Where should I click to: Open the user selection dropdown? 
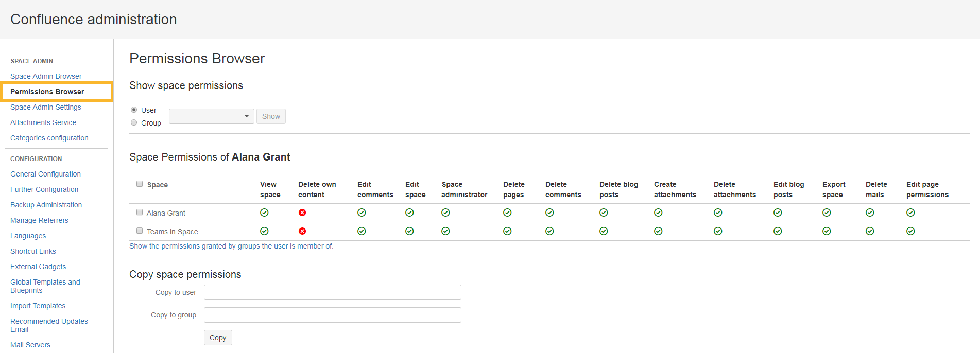211,116
